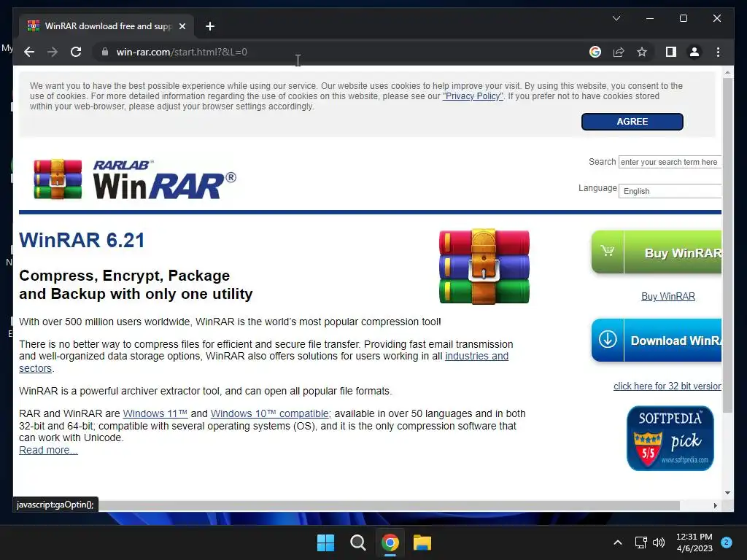The width and height of the screenshot is (747, 560).
Task: Open the Chrome side panel
Action: tap(671, 52)
